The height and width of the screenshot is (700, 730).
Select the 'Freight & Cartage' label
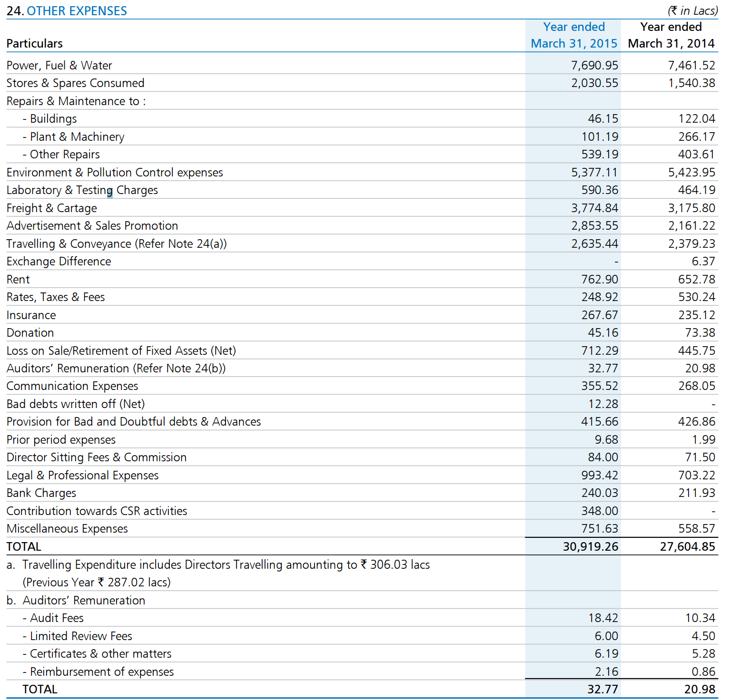pos(52,208)
